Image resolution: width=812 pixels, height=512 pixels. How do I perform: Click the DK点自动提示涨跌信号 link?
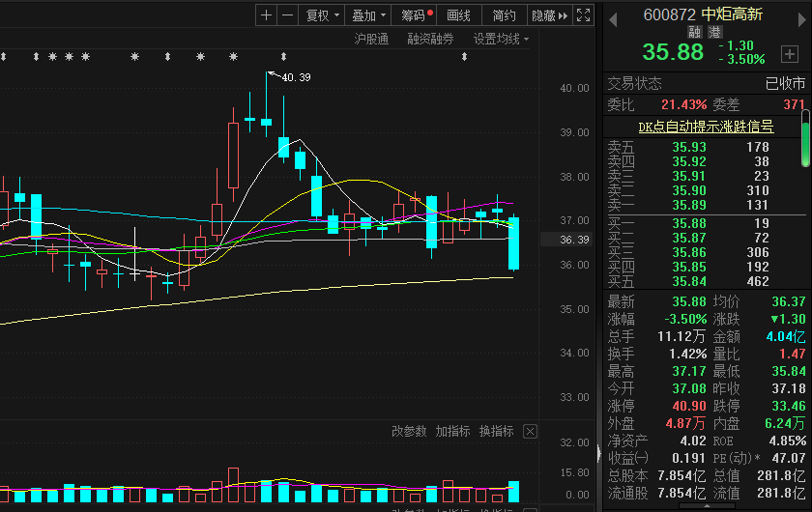click(706, 127)
